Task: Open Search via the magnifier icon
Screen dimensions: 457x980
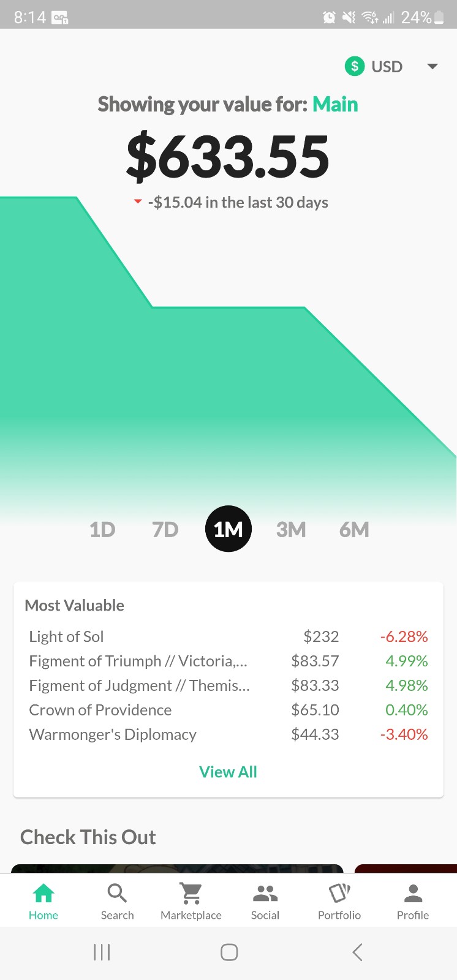Action: pos(117,894)
